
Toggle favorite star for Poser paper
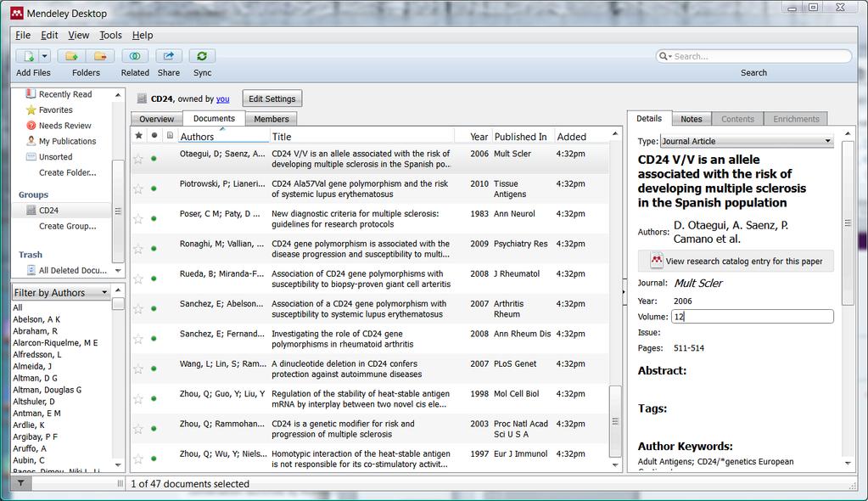click(x=138, y=219)
